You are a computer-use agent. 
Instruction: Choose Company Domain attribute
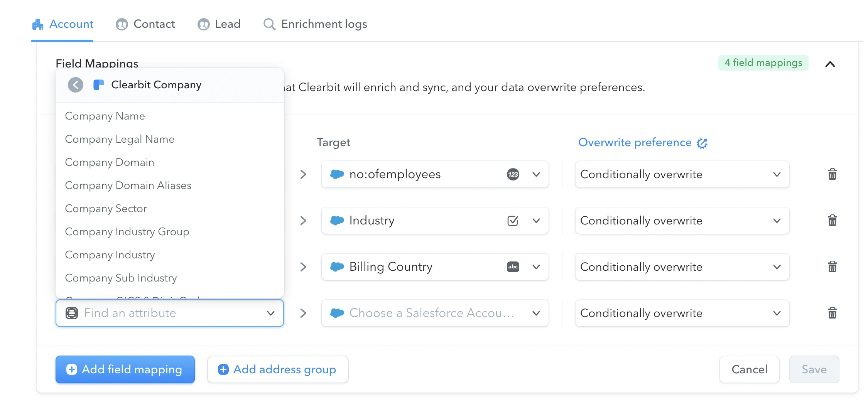pos(170,162)
